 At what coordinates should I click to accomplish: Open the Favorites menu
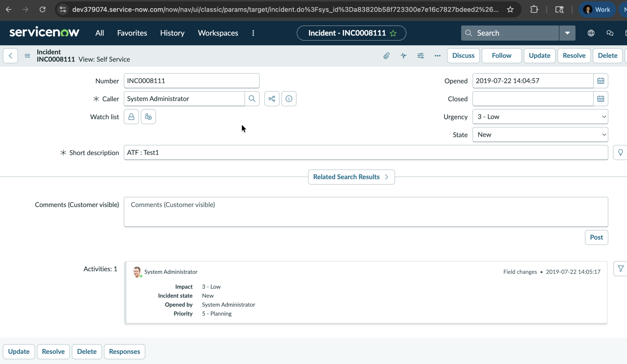coord(132,33)
